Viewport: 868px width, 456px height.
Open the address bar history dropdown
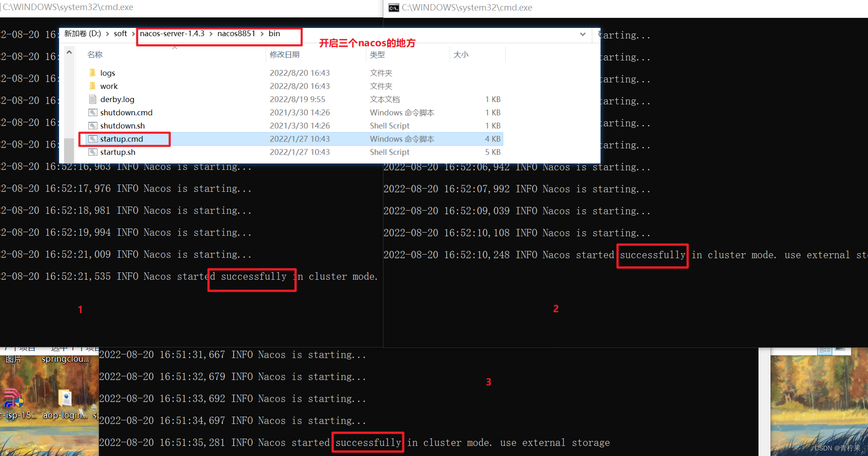[583, 34]
